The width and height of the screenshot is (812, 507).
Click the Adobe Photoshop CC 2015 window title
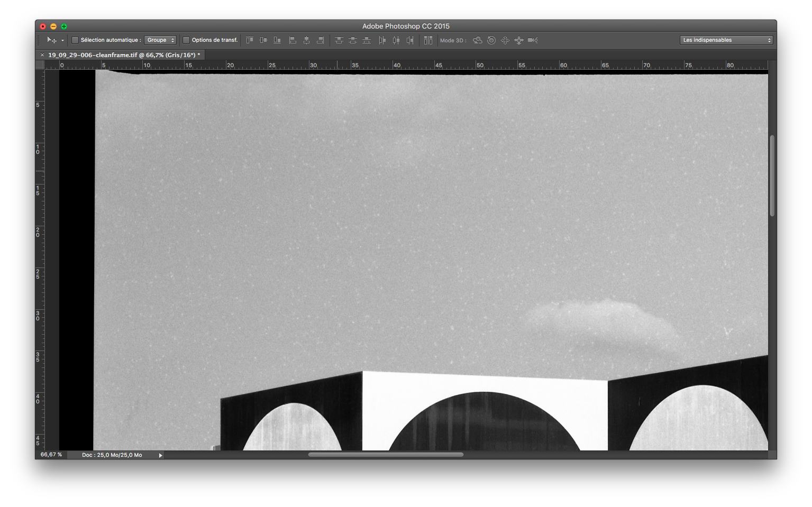point(406,26)
